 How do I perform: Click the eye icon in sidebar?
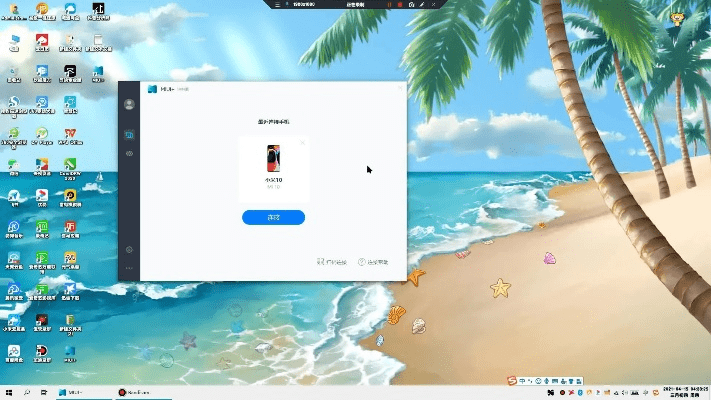(x=129, y=153)
